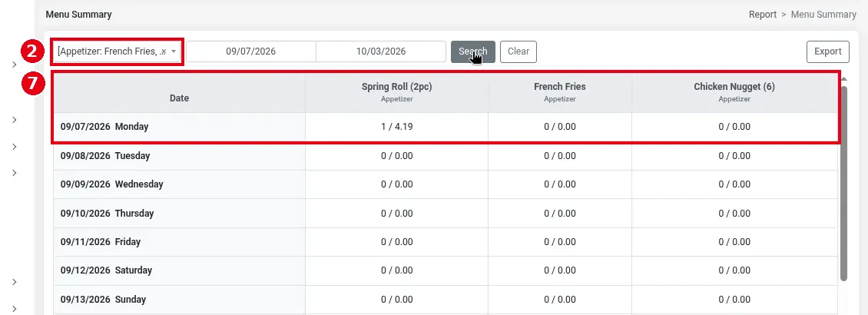868x315 pixels.
Task: Click the Search button
Action: point(472,51)
